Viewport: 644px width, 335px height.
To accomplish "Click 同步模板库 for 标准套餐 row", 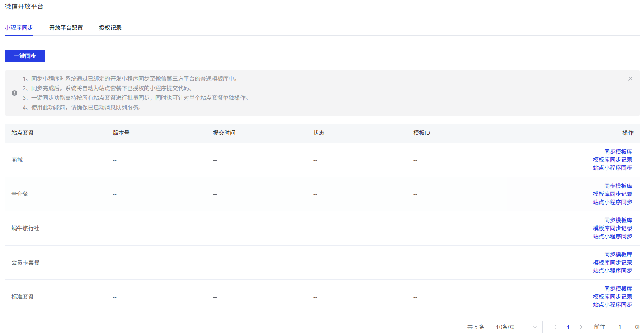I will point(618,289).
